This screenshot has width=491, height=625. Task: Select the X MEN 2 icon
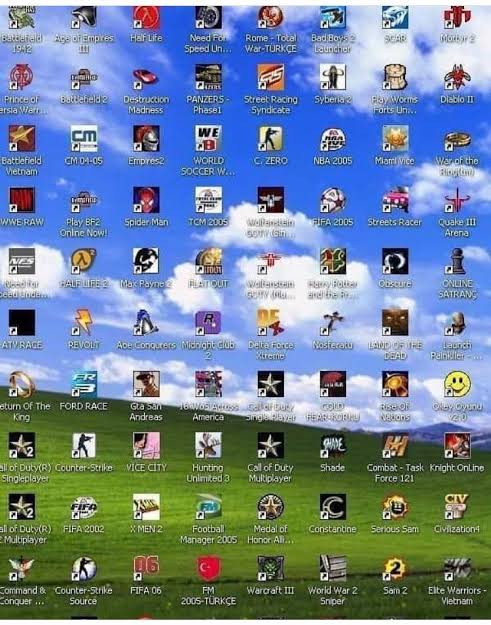click(x=146, y=507)
